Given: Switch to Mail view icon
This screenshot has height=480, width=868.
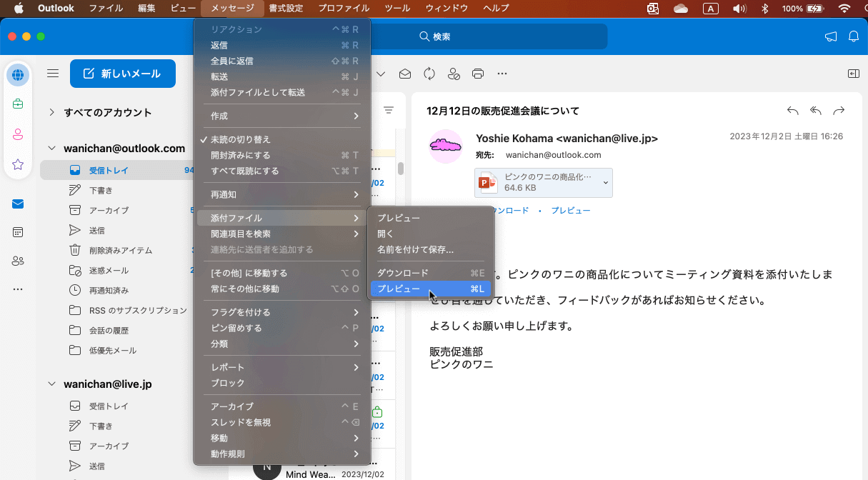Looking at the screenshot, I should click(18, 204).
